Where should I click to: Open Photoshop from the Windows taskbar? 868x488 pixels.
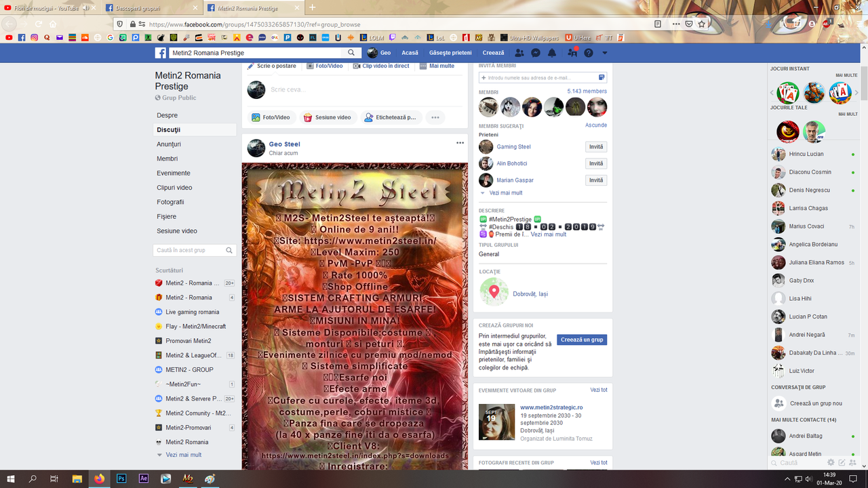click(121, 479)
